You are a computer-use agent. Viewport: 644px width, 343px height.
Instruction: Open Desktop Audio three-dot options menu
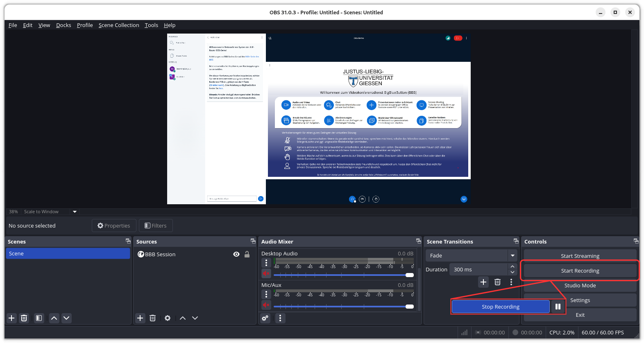266,263
